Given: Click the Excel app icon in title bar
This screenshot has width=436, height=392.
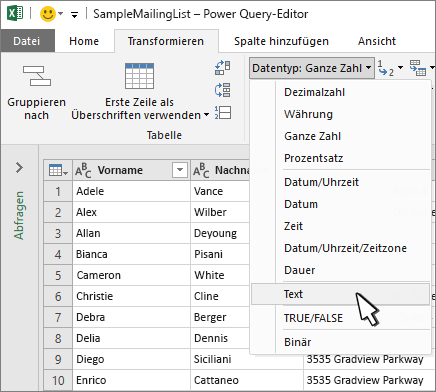Looking at the screenshot, I should click(15, 14).
